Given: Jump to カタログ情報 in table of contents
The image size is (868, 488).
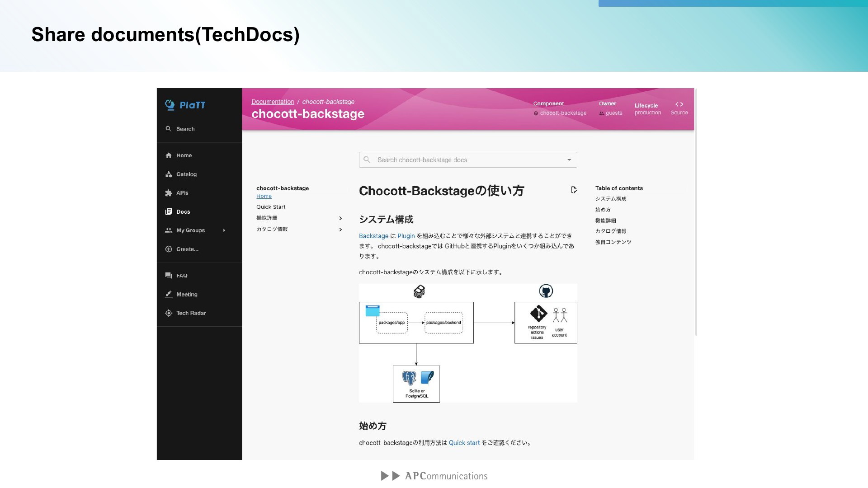Looking at the screenshot, I should click(611, 231).
